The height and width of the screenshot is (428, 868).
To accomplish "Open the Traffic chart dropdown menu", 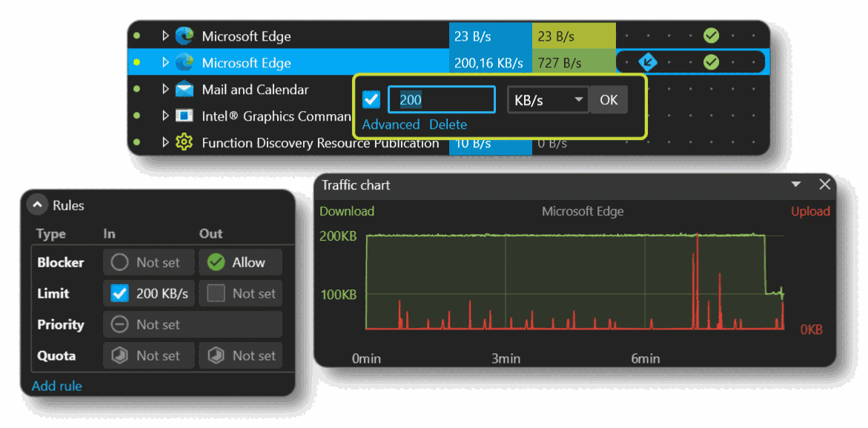I will point(795,185).
